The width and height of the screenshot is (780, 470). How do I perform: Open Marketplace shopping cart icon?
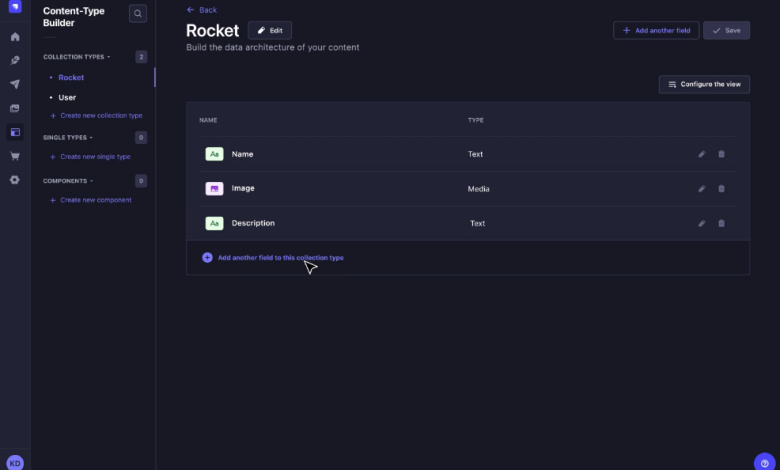pos(15,156)
